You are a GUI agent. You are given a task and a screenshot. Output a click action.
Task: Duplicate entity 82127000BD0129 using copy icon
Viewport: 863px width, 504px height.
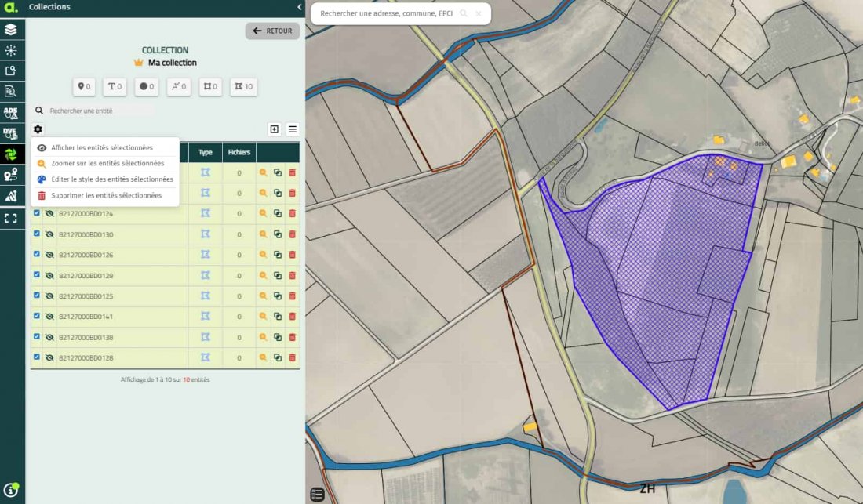pos(278,276)
